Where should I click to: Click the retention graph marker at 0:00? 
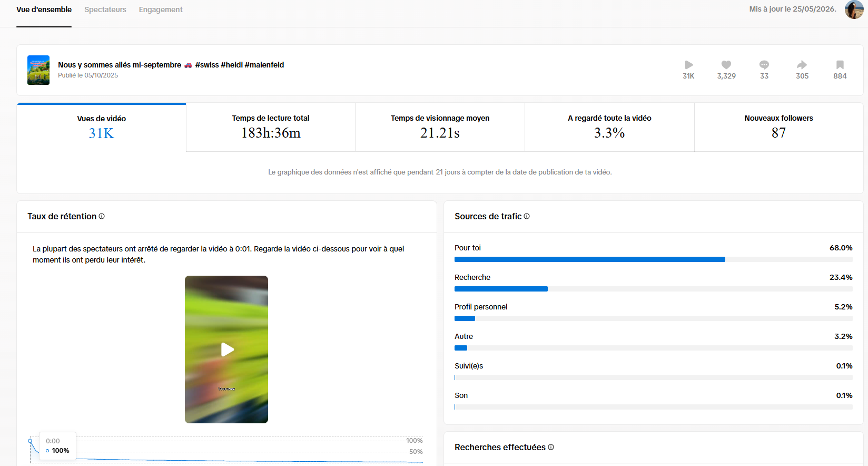point(30,441)
